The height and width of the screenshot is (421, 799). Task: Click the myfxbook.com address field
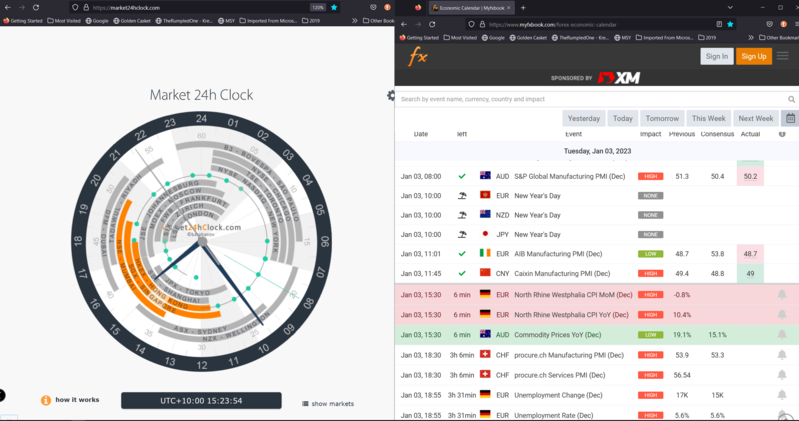tap(599, 24)
